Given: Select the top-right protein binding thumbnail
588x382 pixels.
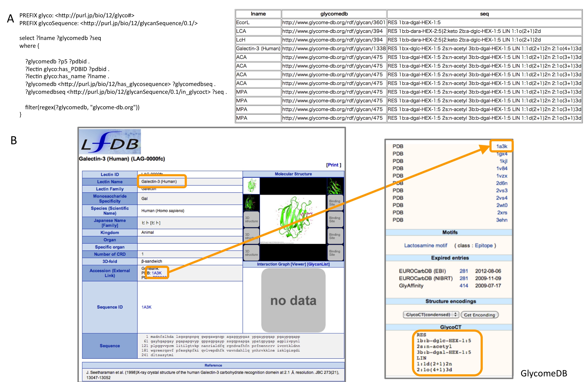Looking at the screenshot, I should click(335, 186).
